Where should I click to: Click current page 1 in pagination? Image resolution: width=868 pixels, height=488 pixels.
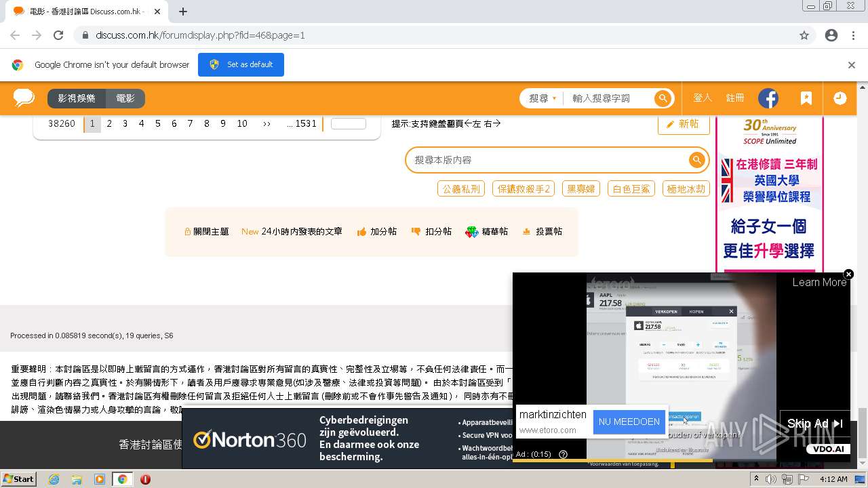pyautogui.click(x=92, y=123)
